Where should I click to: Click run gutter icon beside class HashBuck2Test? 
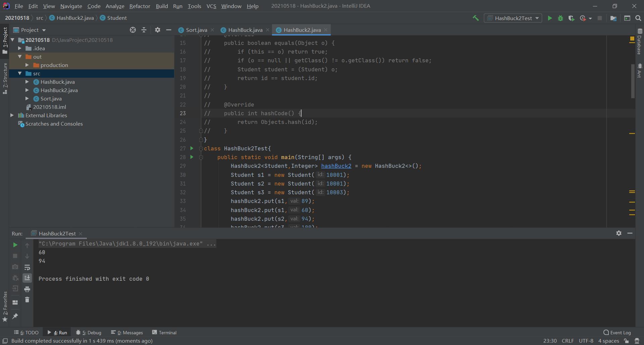tap(192, 148)
